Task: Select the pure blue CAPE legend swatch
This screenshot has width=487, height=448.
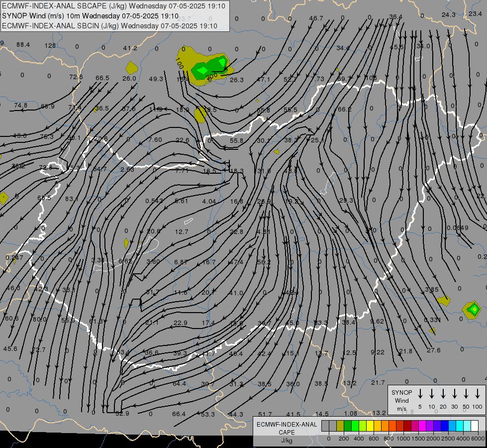Action: [x=445, y=426]
